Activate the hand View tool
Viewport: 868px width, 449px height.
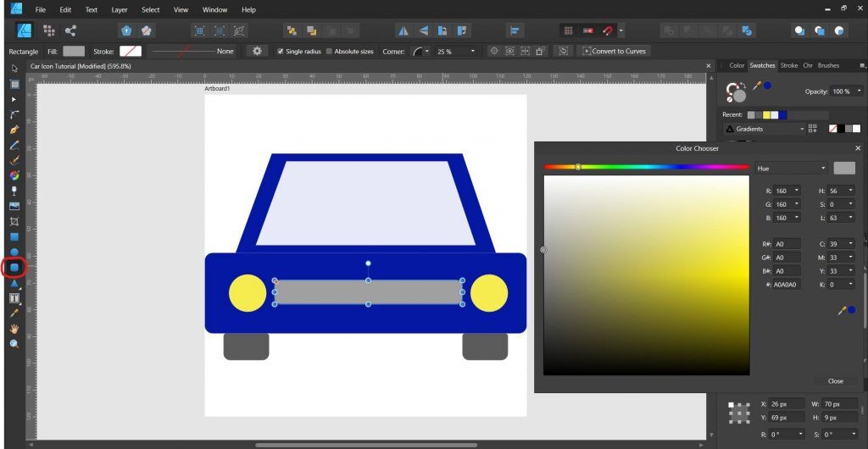[14, 329]
